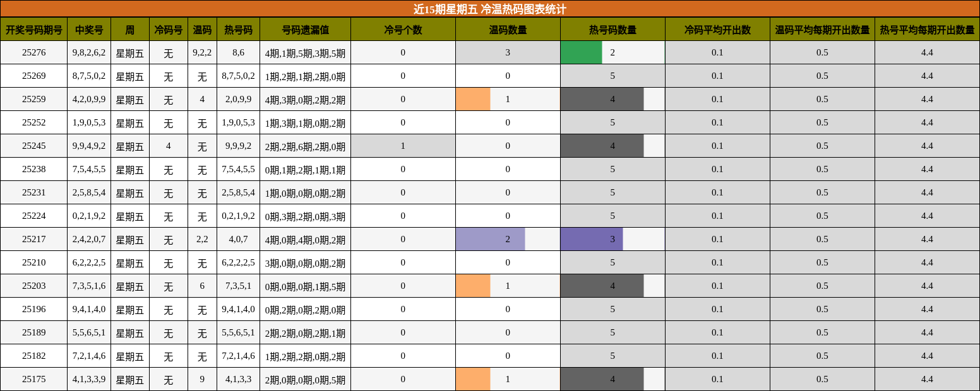
Task: Click the cold number 4 in row 25245
Action: coord(169,146)
